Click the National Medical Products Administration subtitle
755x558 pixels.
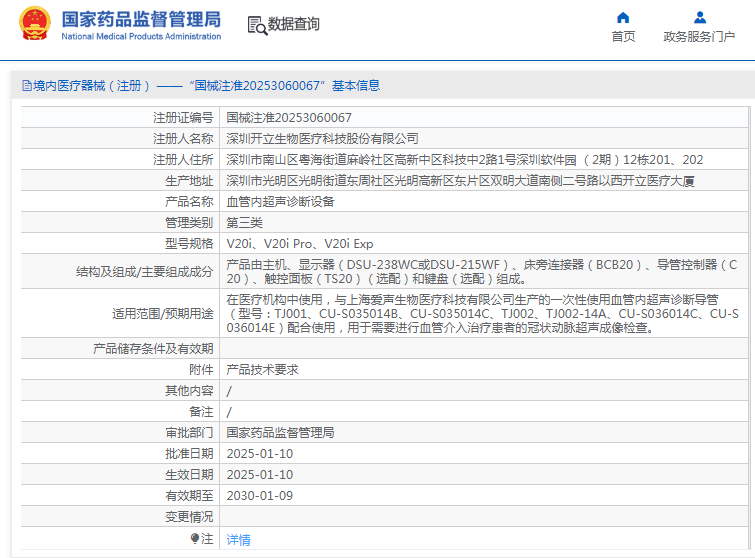(141, 37)
